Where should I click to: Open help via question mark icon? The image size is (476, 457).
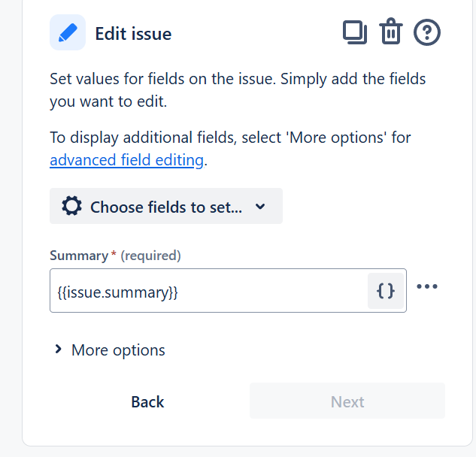[427, 32]
